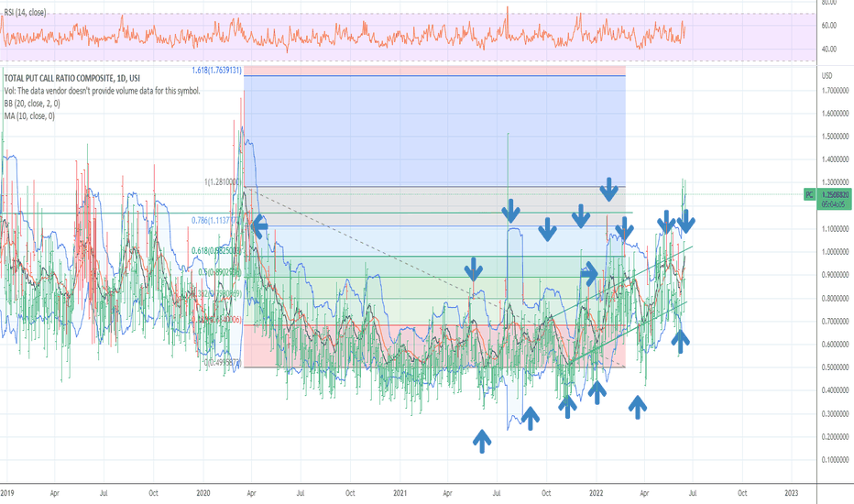Click the Vol data vendor notice line

[x=102, y=91]
